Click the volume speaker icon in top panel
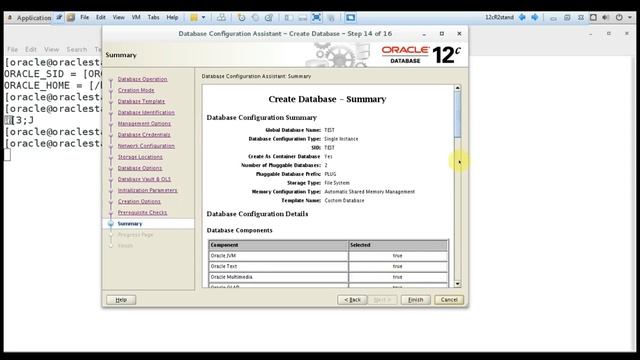The image size is (640, 360). click(606, 18)
